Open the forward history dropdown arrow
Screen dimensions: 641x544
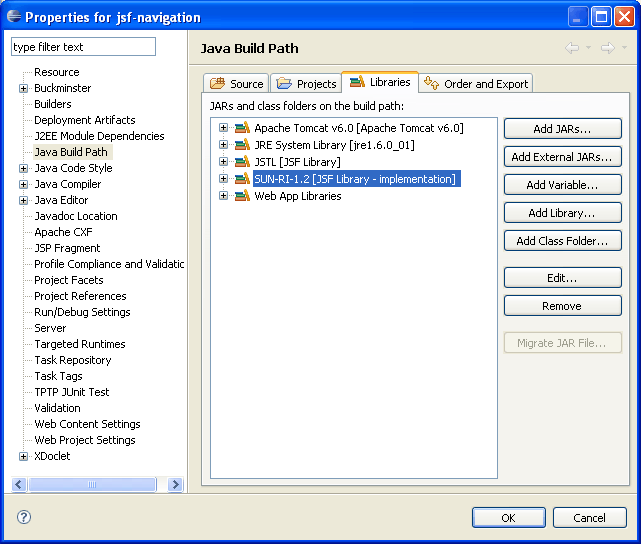624,48
